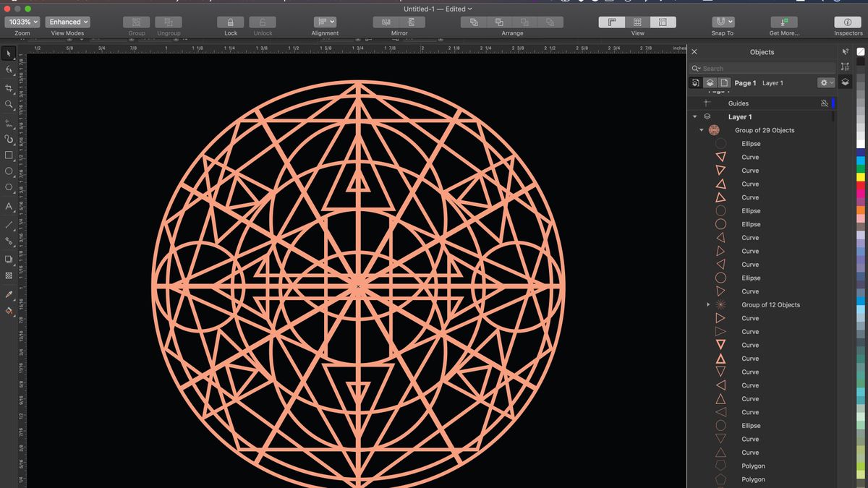
Task: Expand the Group of 12 Objects
Action: click(708, 304)
